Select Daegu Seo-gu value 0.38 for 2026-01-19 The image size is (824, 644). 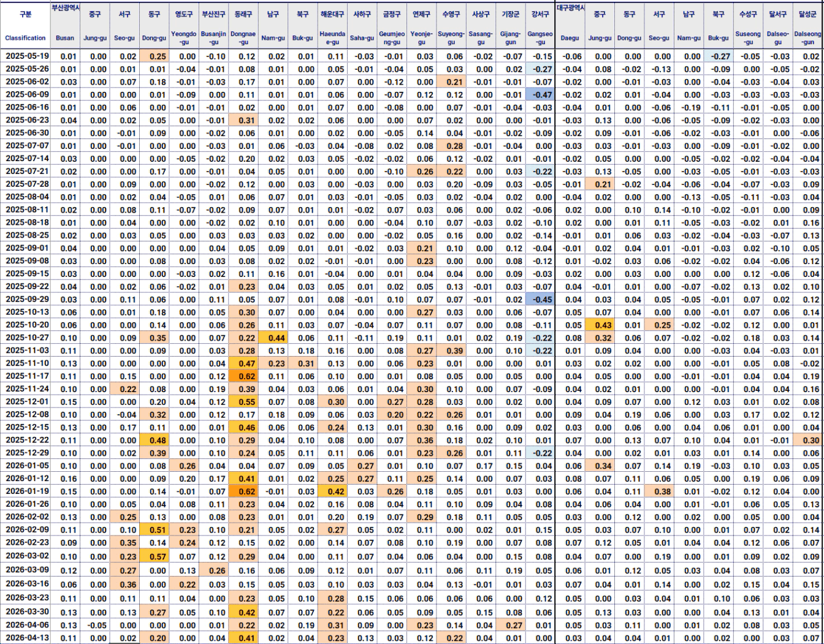coord(659,491)
